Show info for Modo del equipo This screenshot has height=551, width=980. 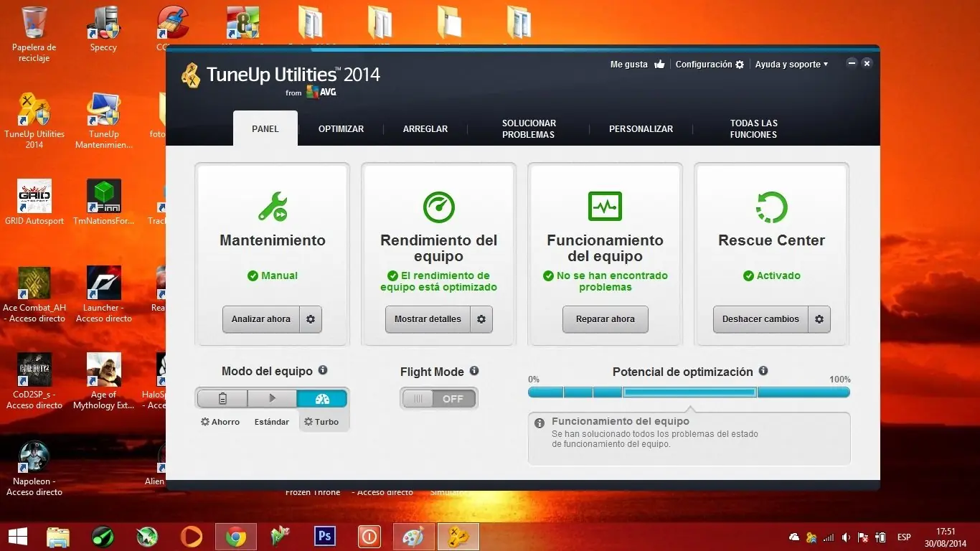[323, 370]
